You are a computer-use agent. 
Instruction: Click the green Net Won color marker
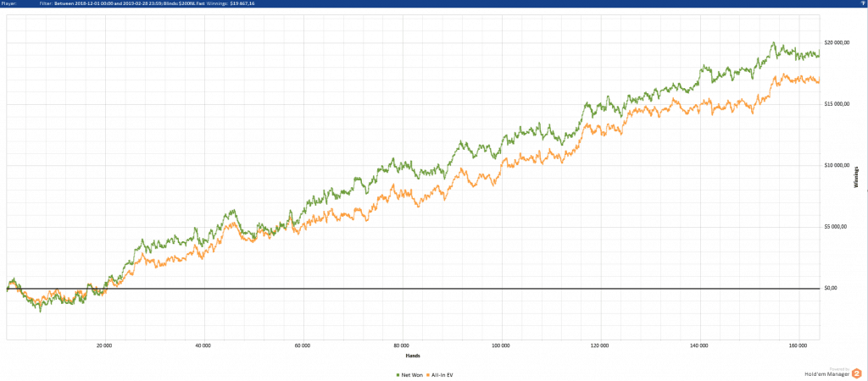(400, 375)
